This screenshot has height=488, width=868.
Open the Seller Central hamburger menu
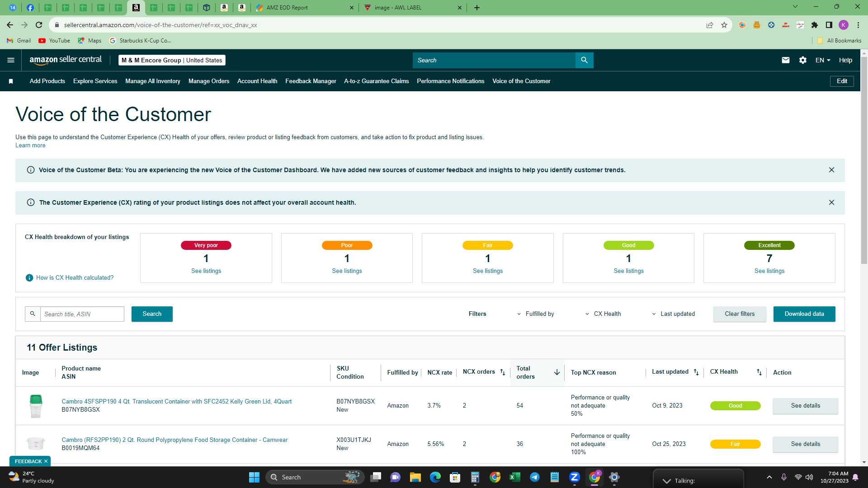coord(11,60)
